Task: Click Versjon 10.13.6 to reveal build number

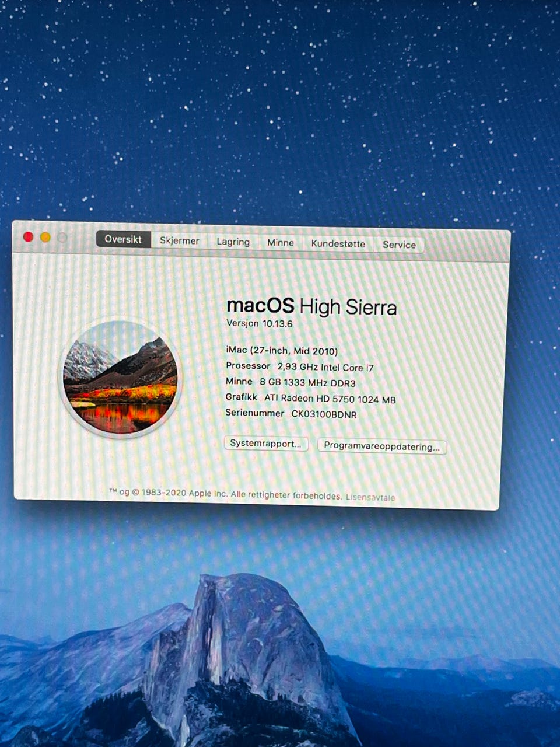Action: (x=260, y=323)
